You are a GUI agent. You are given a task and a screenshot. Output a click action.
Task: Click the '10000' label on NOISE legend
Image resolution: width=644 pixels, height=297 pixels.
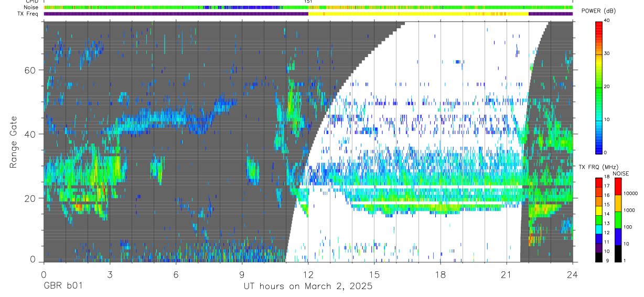click(x=630, y=194)
